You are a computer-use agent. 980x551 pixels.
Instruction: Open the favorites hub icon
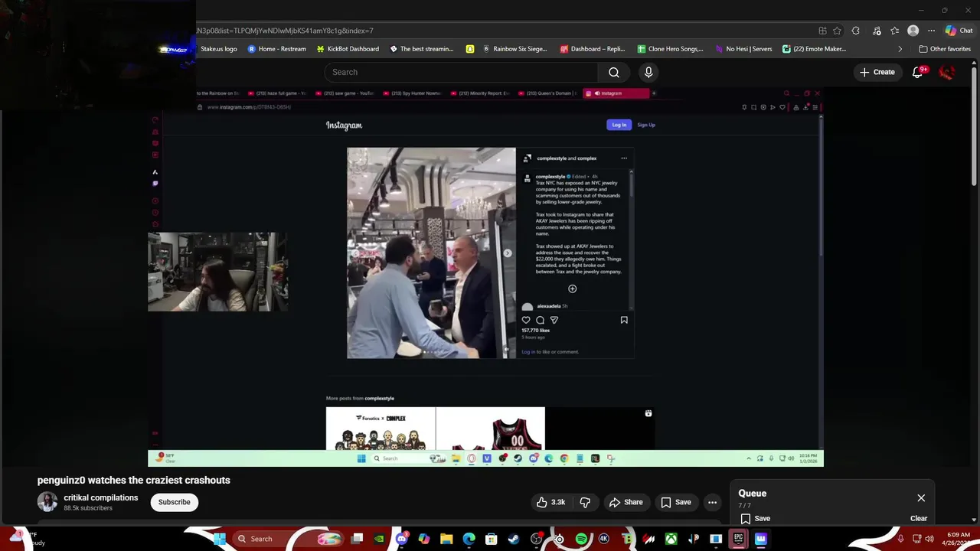tap(894, 31)
